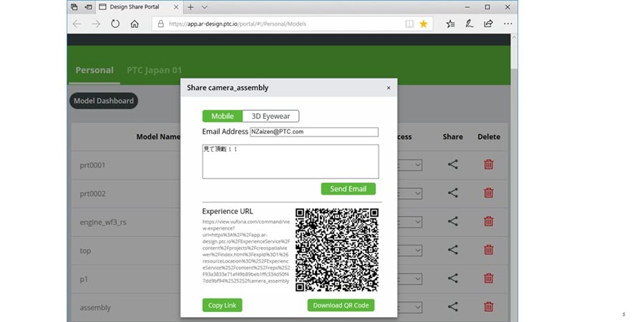Click the Copy Link button

[222, 306]
